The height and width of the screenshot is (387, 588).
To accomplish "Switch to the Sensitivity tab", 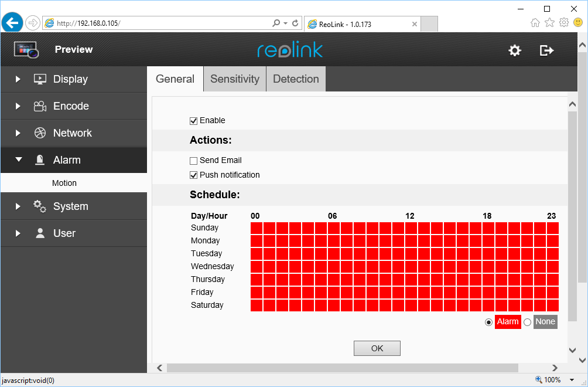I will tap(234, 79).
